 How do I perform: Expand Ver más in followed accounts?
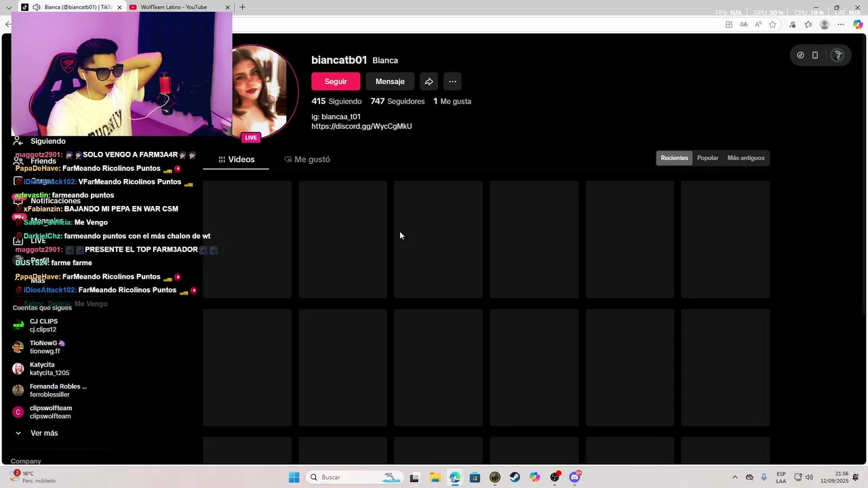click(x=37, y=433)
